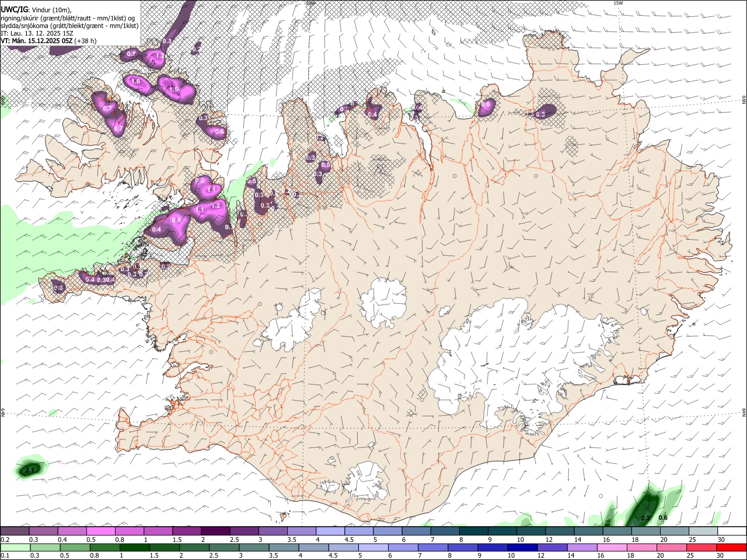
Task: Pick the pale grey 25 mm snow swatch
Action: [x=703, y=531]
